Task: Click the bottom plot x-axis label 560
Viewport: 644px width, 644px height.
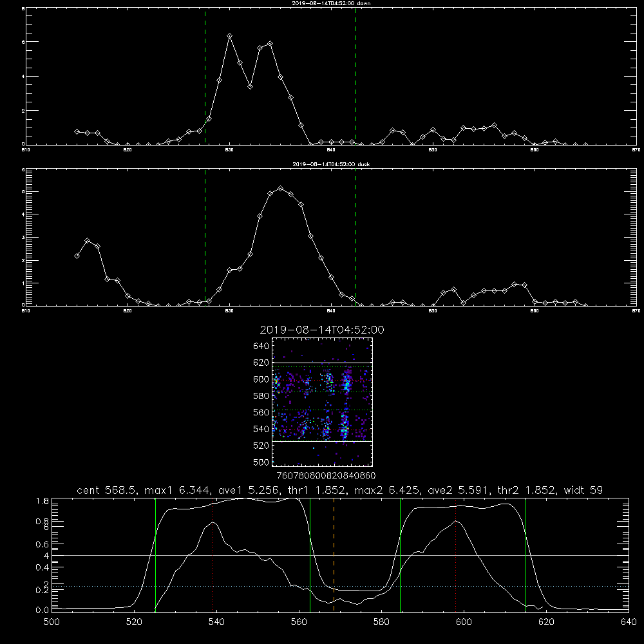Action: coord(299,622)
